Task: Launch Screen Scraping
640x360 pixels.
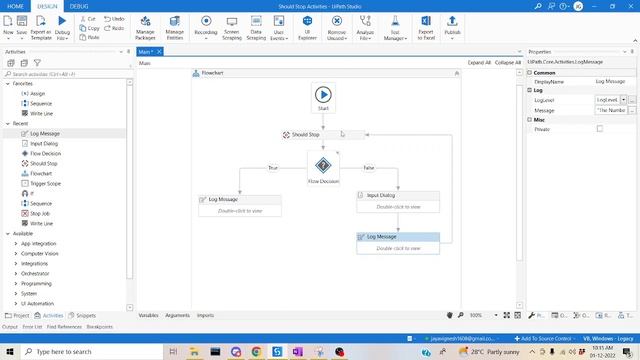Action: click(232, 28)
